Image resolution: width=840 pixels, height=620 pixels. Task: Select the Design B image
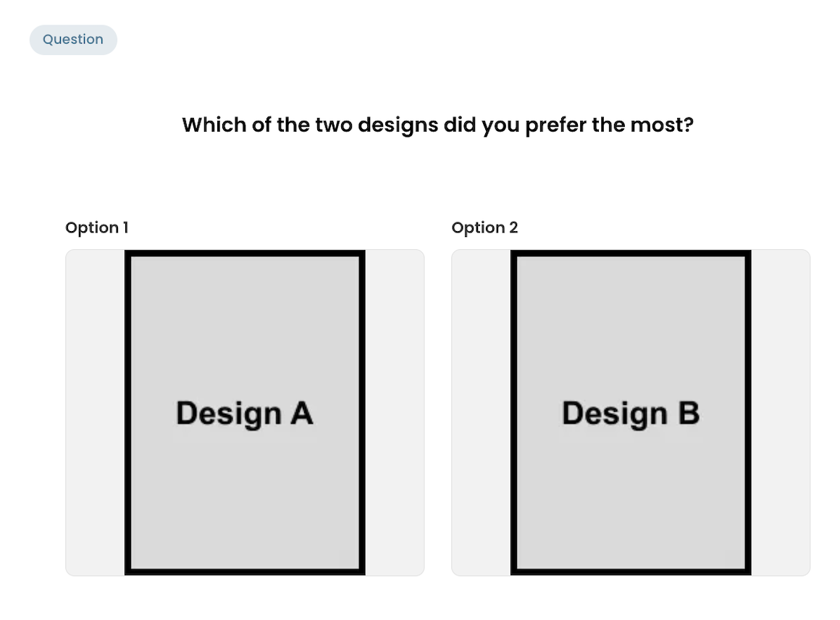point(631,413)
